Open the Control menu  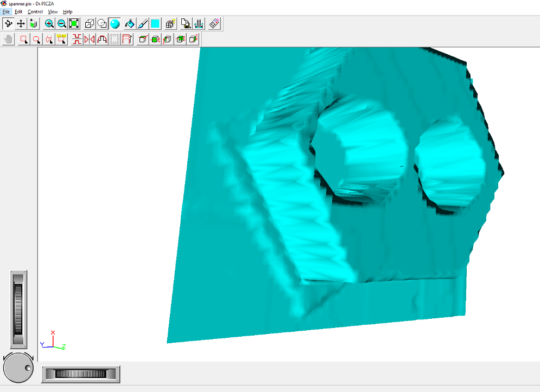coord(35,12)
